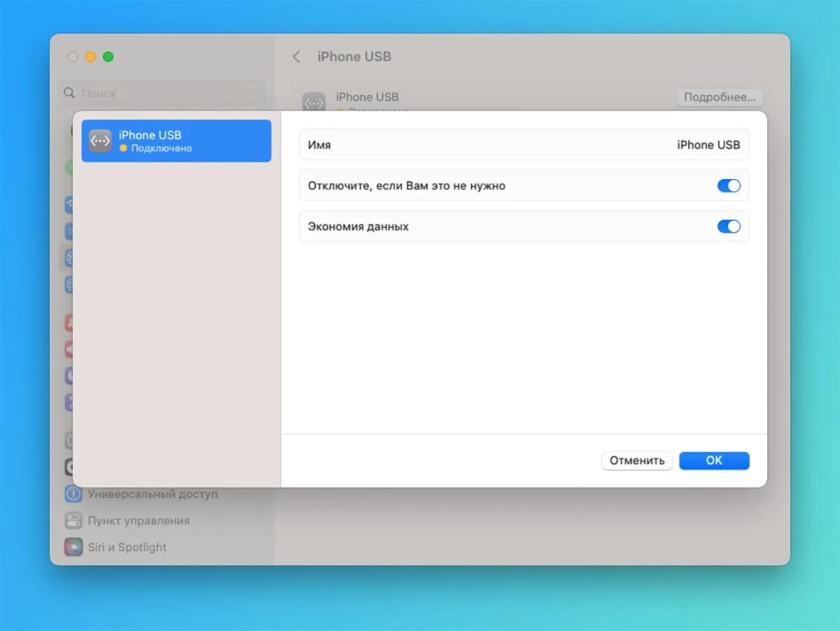Open Siri и Spotlight in settings sidebar
Image resolution: width=840 pixels, height=631 pixels.
(x=116, y=547)
